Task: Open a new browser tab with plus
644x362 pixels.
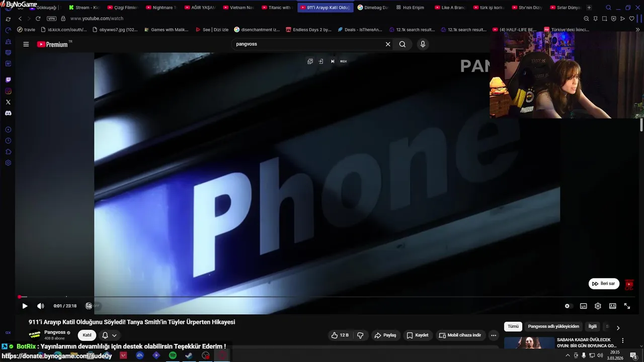Action: point(589,8)
